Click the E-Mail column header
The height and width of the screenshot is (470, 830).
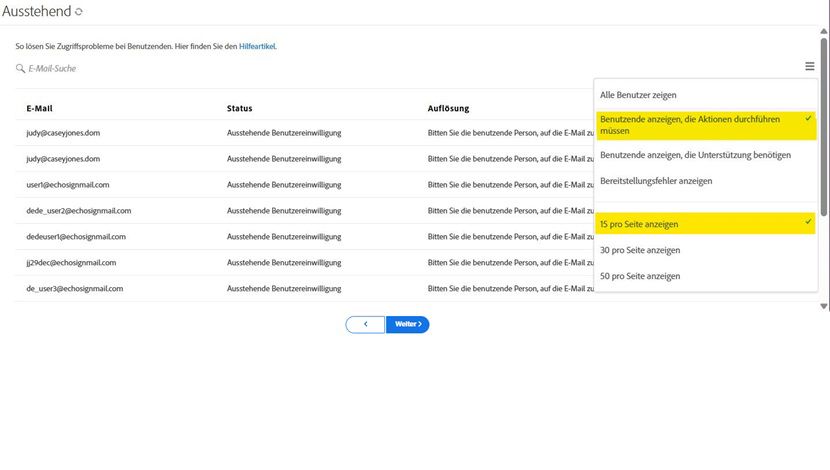tap(40, 109)
